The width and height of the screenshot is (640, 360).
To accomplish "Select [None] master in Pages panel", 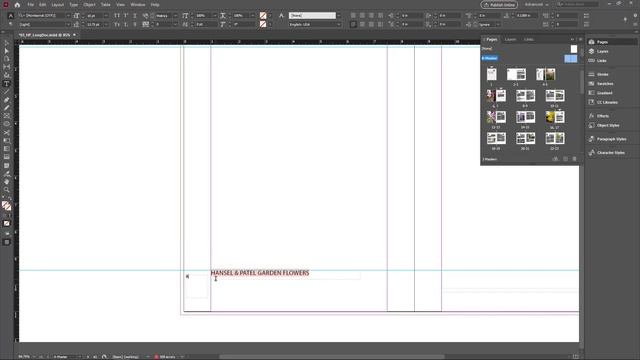I will tap(487, 49).
